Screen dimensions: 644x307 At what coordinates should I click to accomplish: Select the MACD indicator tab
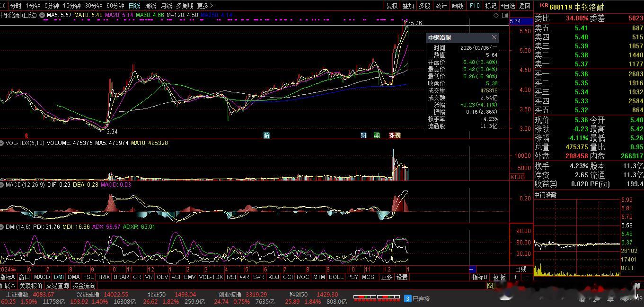[x=42, y=277]
